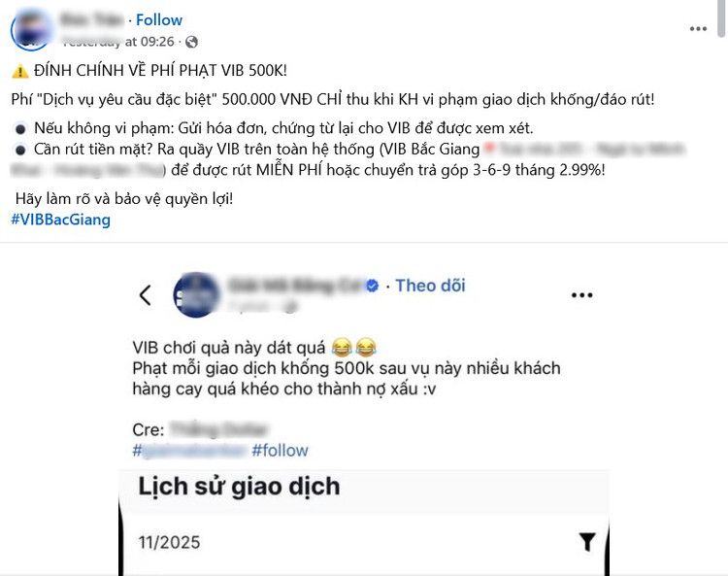The height and width of the screenshot is (576, 728).
Task: Click the Theo dõi follow link
Action: click(x=430, y=286)
